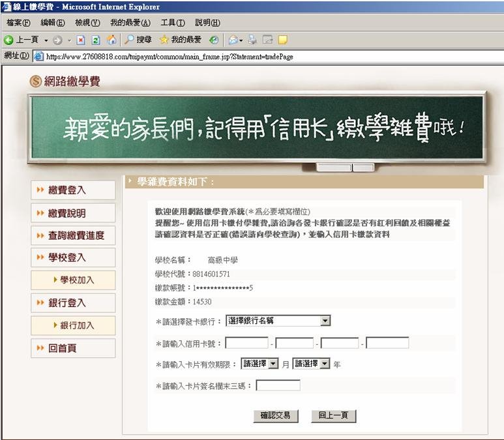Open the 檔案 (File) menu
The image size is (504, 440).
pos(18,23)
